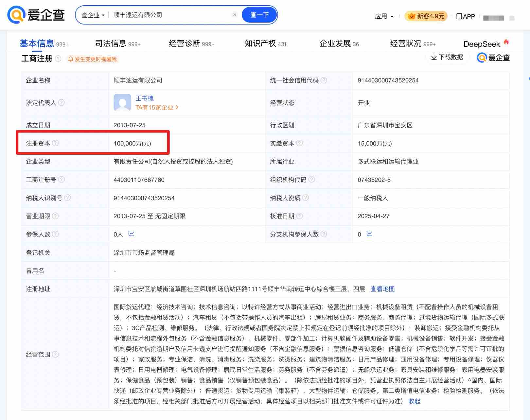This screenshot has height=420, width=530.
Task: Click the company type 有限责任公司 value
Action: click(x=173, y=162)
